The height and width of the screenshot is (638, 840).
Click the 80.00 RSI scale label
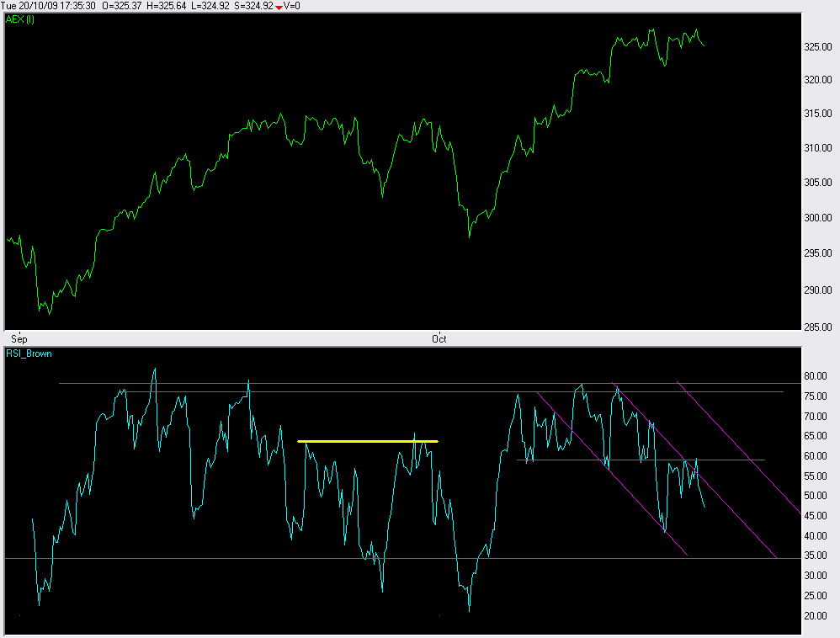(815, 376)
